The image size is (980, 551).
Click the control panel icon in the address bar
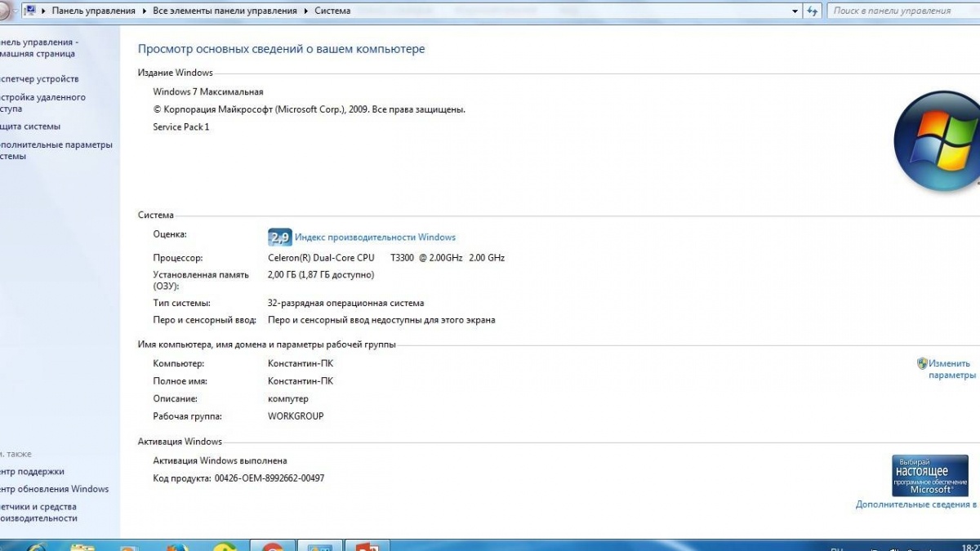[29, 11]
